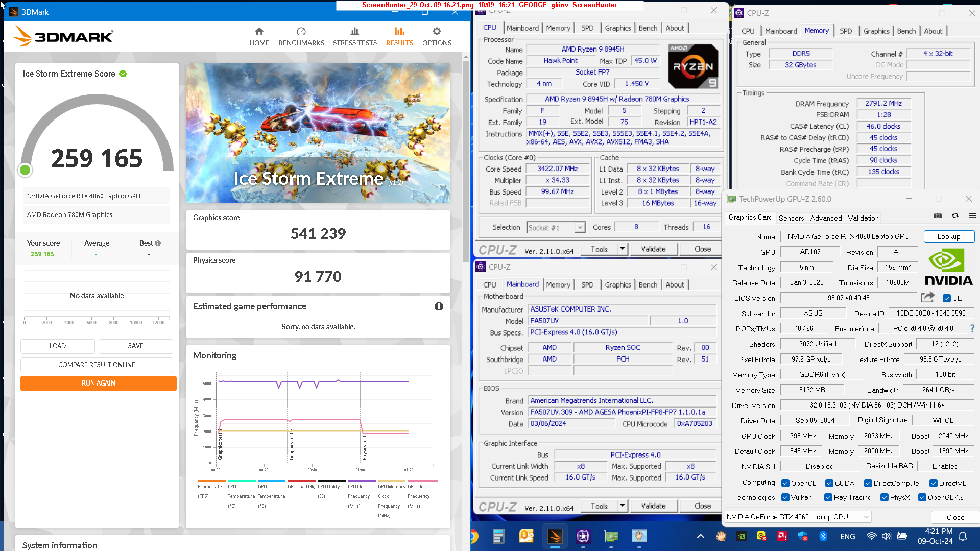Image resolution: width=980 pixels, height=551 pixels.
Task: Click the BIOS export share icon in GPU-Z
Action: pyautogui.click(x=927, y=297)
